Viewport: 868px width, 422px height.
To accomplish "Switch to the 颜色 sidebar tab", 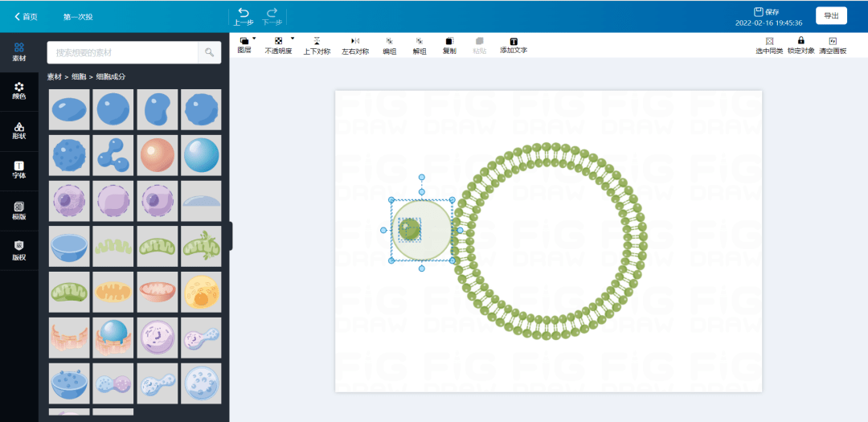I will coord(19,90).
